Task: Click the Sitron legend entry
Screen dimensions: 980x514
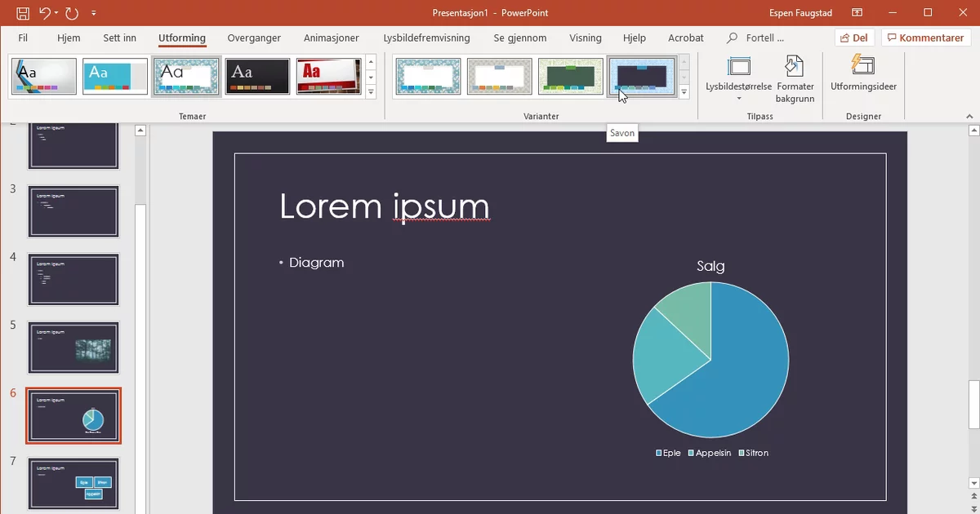Action: pyautogui.click(x=754, y=453)
